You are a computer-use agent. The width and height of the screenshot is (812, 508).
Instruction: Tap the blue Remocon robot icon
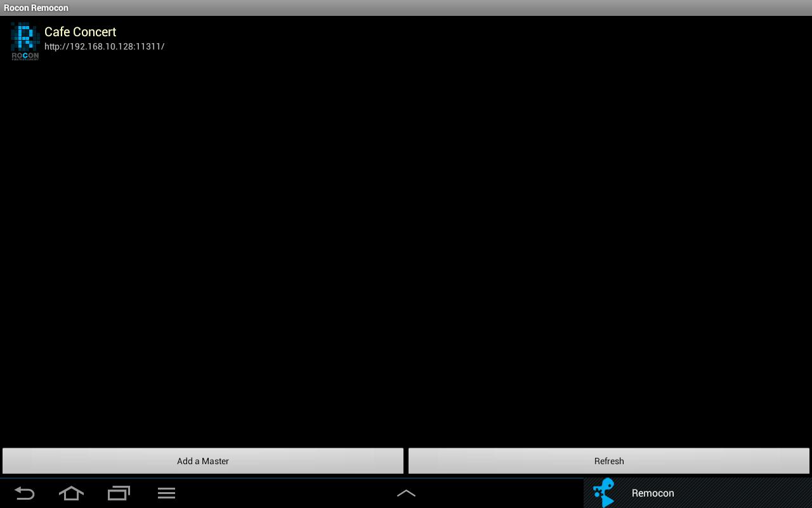tap(603, 493)
